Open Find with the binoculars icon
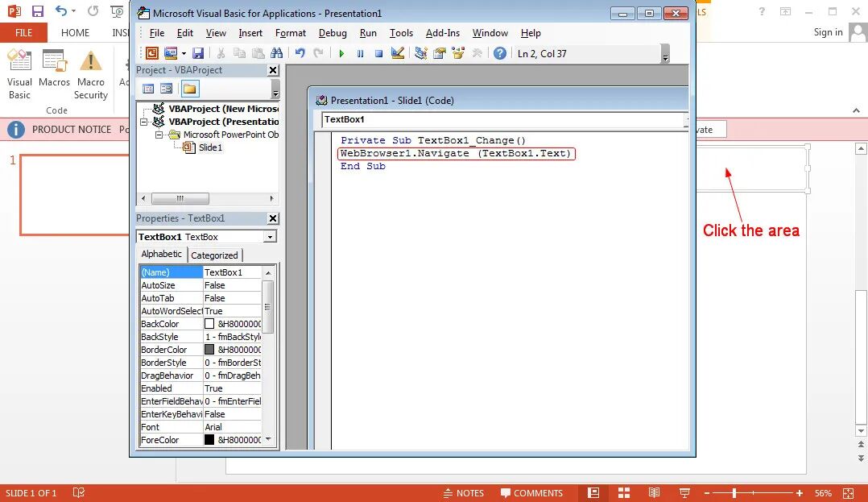The image size is (868, 502). point(276,53)
